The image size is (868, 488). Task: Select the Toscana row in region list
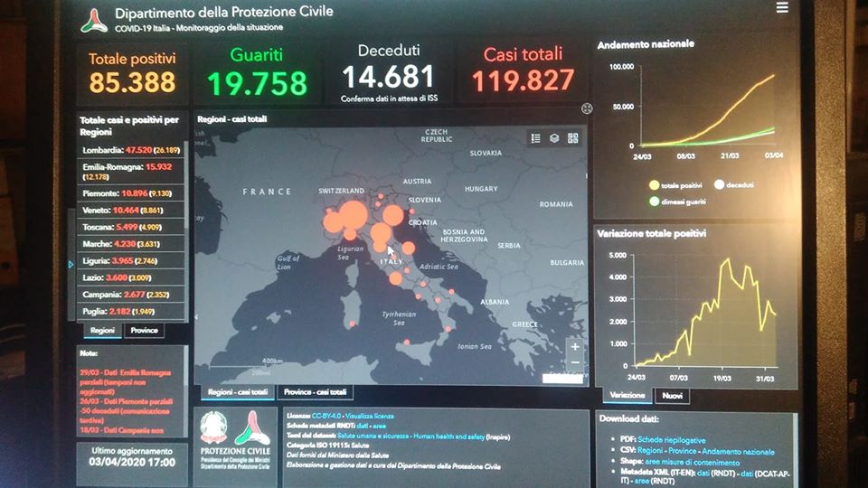(130, 227)
